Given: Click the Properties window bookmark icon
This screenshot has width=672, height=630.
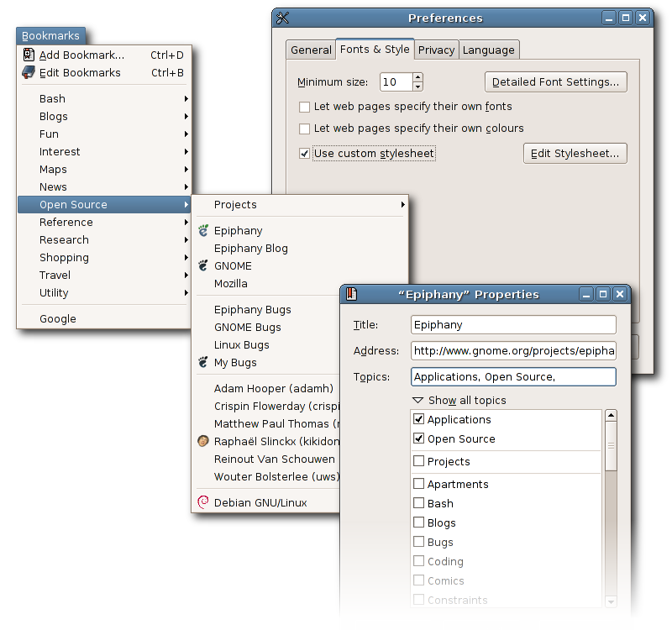Looking at the screenshot, I should [x=351, y=294].
